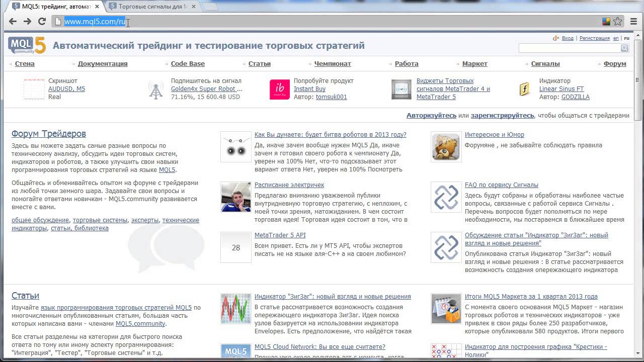644x362 pixels.
Task: Open Итоги MQL5 Маркета article link
Action: pyautogui.click(x=531, y=297)
